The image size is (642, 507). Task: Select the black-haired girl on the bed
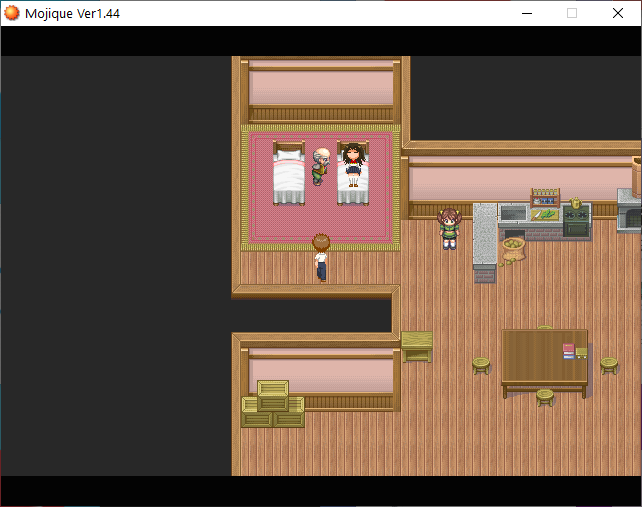tap(352, 164)
